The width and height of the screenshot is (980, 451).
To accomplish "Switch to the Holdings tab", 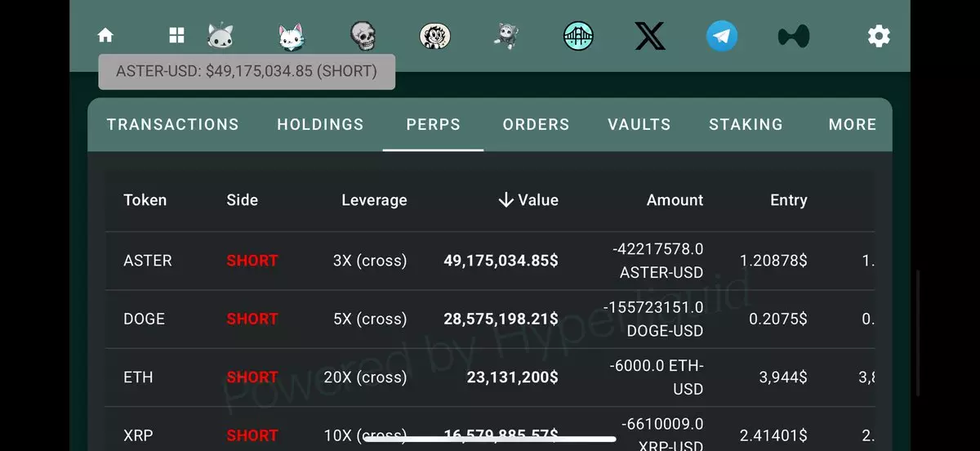I will pyautogui.click(x=320, y=124).
